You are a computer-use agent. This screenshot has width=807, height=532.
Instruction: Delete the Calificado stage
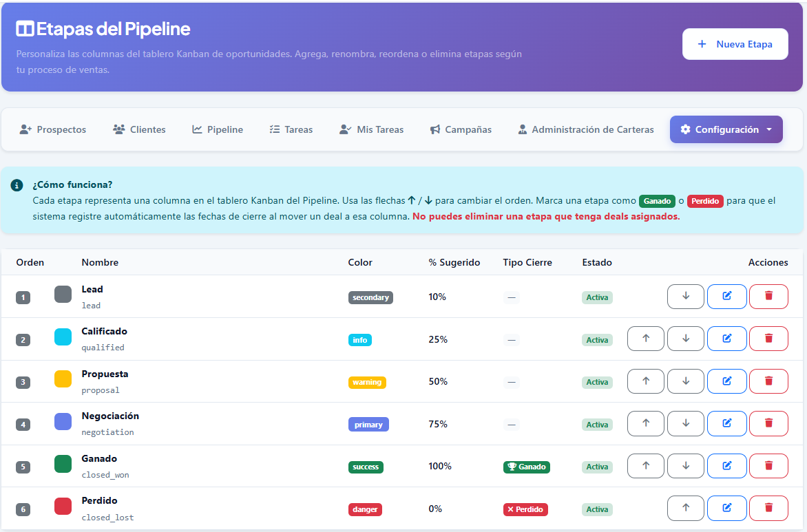tap(768, 339)
